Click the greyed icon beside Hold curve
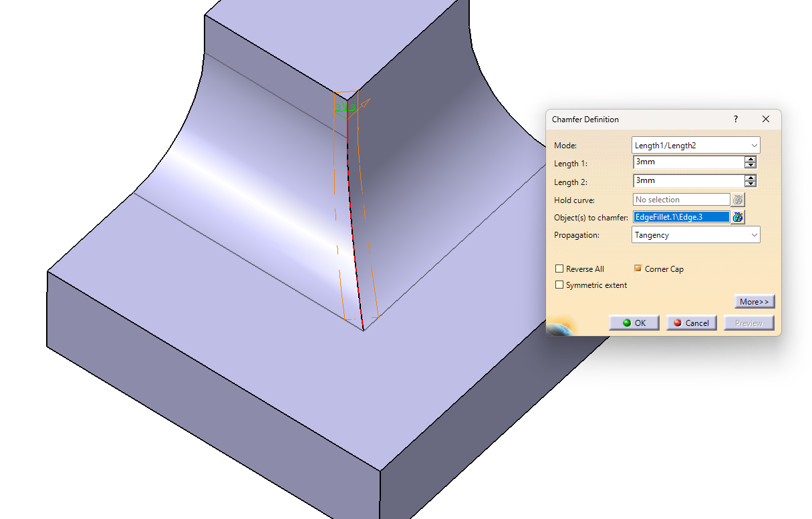812x519 pixels. pyautogui.click(x=738, y=200)
